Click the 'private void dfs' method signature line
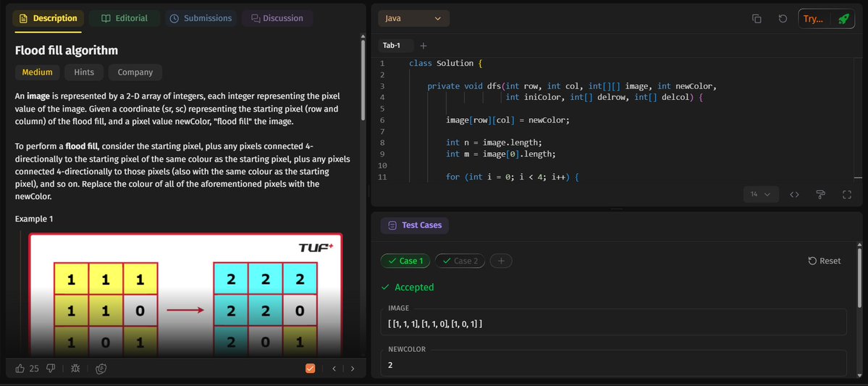 click(573, 86)
